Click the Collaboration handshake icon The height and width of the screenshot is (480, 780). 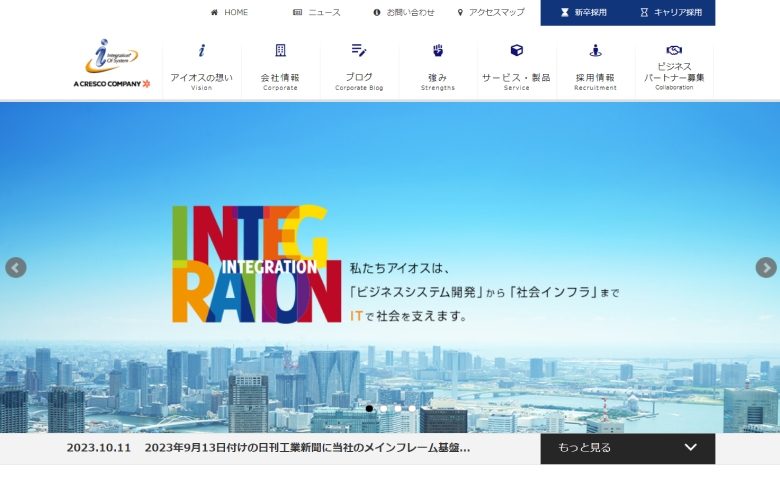tap(674, 50)
